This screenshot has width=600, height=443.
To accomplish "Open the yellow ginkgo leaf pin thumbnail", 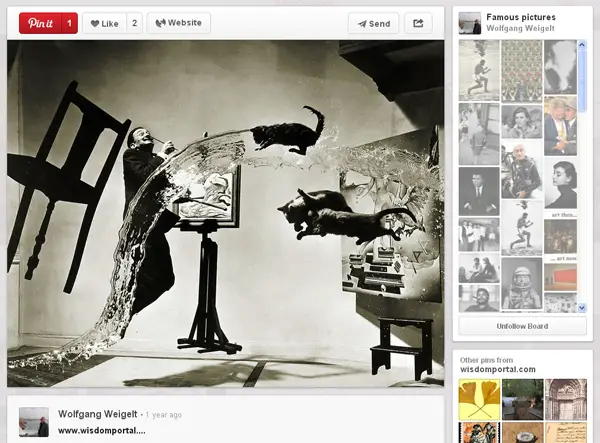I will pos(479,399).
